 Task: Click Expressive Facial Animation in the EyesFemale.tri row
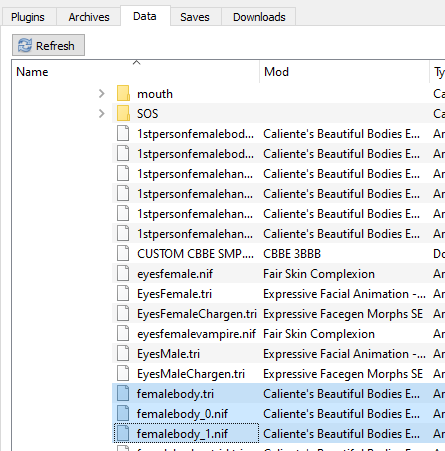click(x=345, y=294)
